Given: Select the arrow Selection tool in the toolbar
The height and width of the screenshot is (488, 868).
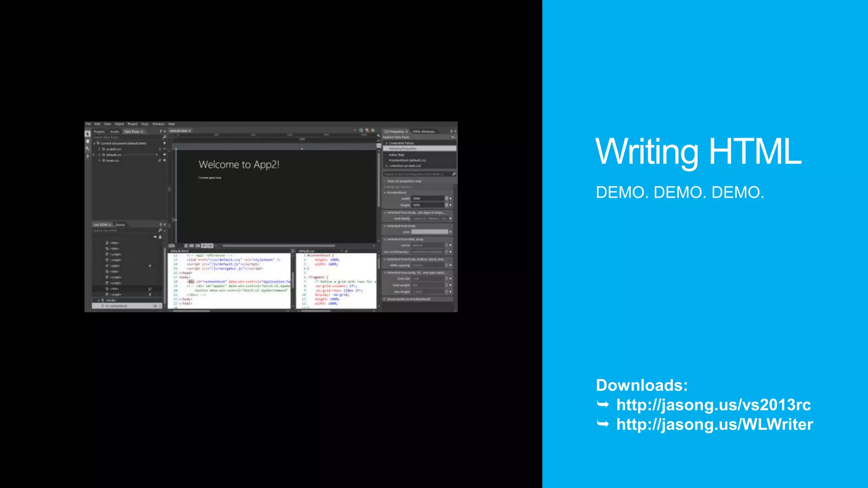Looking at the screenshot, I should (x=88, y=134).
